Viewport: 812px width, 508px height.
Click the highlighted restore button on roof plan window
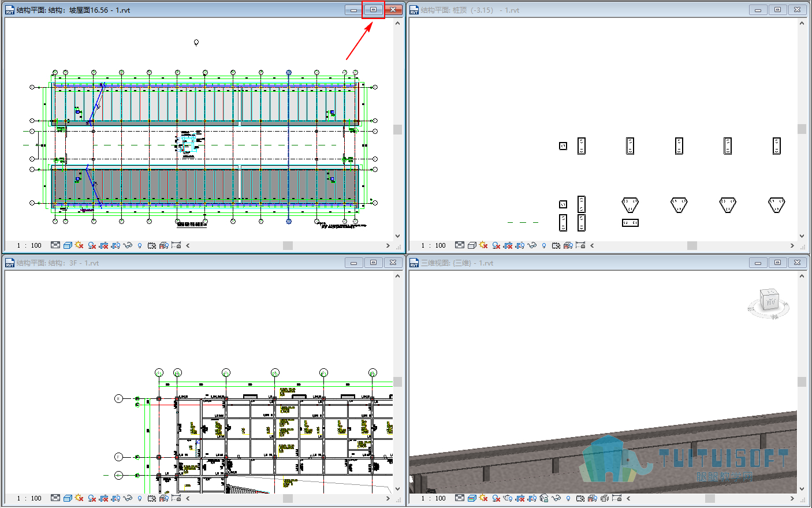pyautogui.click(x=373, y=10)
